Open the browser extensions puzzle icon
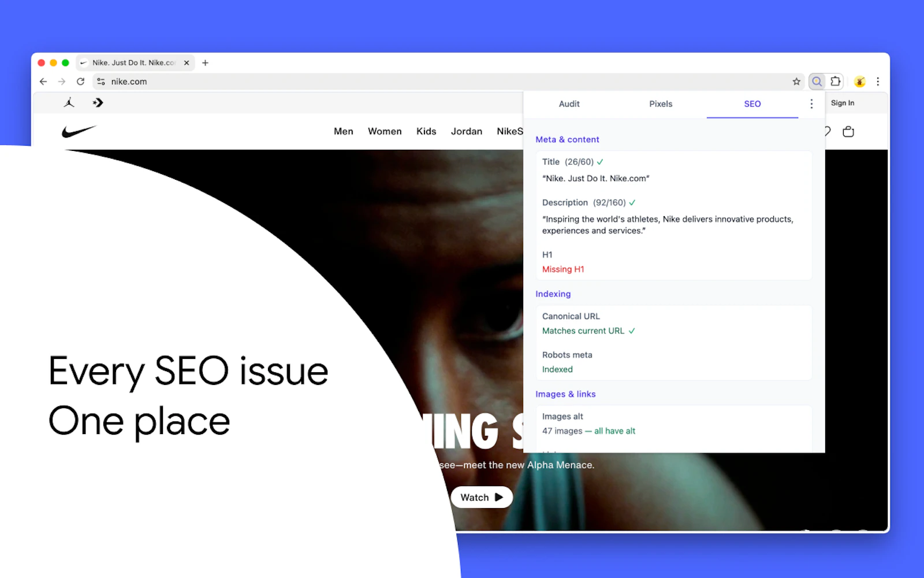Image resolution: width=924 pixels, height=578 pixels. [835, 81]
